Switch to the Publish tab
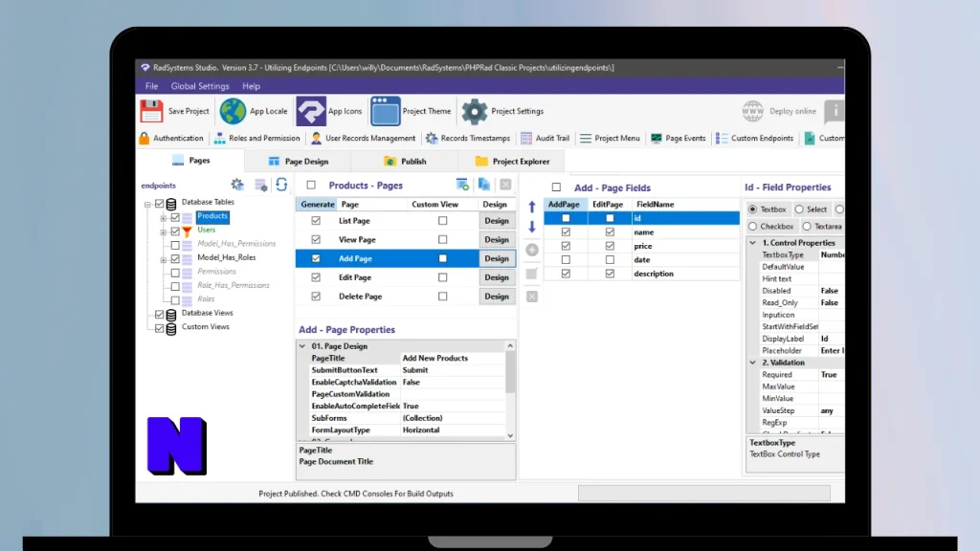The width and height of the screenshot is (980, 551). point(405,161)
